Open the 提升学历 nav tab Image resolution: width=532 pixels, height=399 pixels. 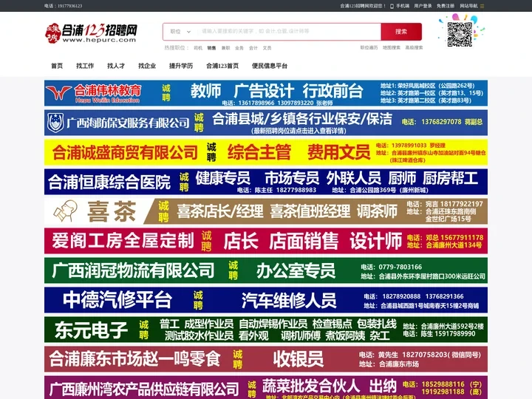181,66
